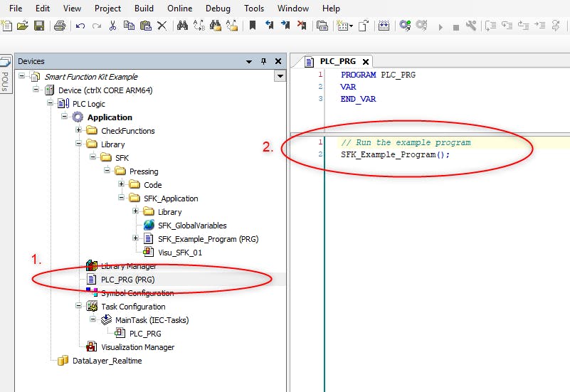Click the Step Out debug icon
Screen dimensions: 570x392
524,26
